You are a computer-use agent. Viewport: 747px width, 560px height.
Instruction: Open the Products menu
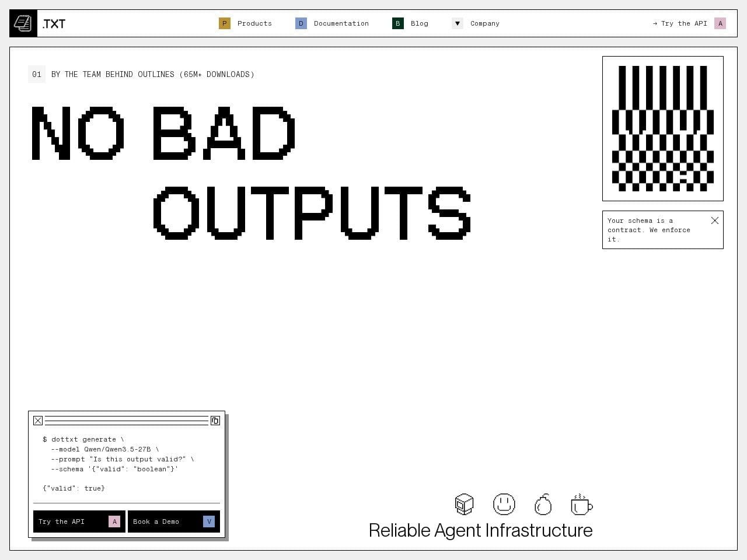point(246,23)
